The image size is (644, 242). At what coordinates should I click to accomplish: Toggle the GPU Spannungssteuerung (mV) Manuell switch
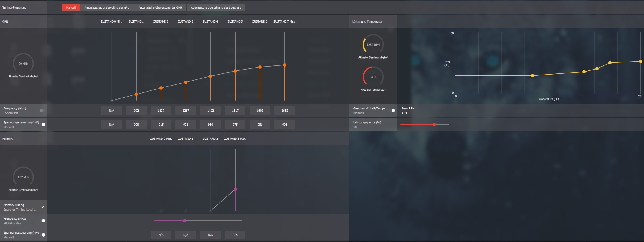coord(43,125)
